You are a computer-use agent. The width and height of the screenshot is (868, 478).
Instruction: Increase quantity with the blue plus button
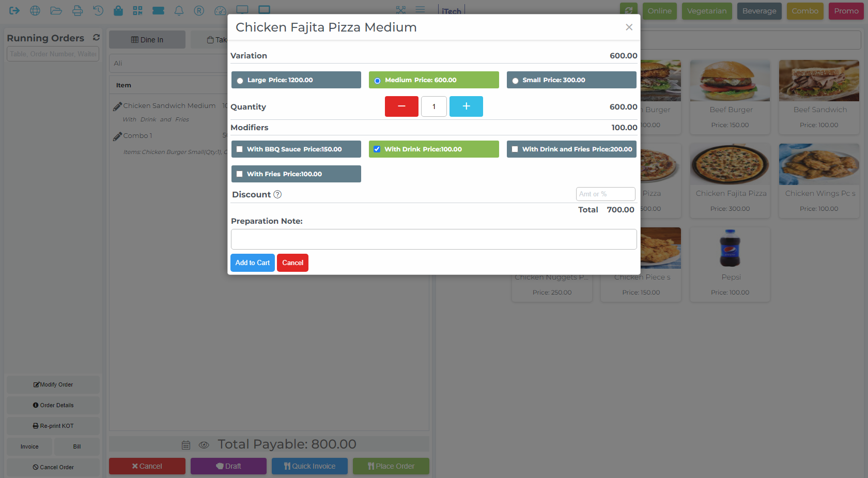coord(466,106)
